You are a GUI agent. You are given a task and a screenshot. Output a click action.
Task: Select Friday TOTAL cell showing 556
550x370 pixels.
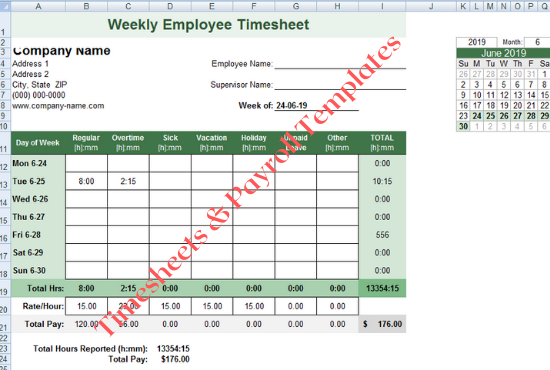[382, 235]
